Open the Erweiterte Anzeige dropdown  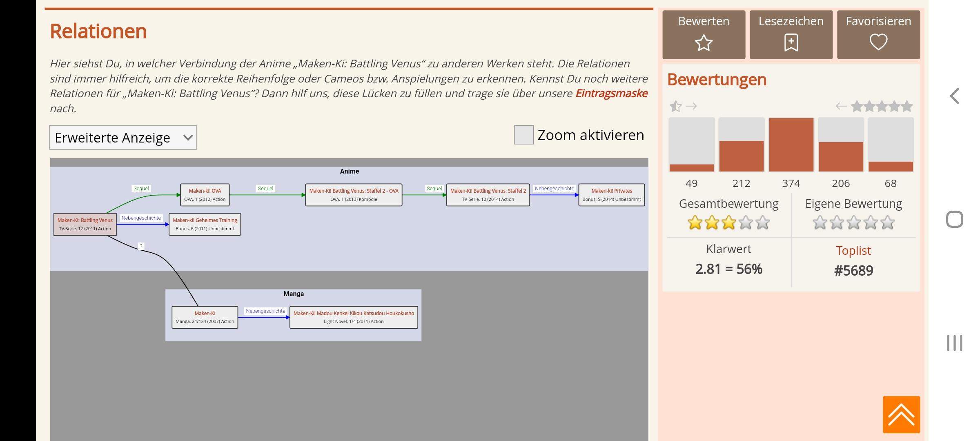pyautogui.click(x=122, y=138)
